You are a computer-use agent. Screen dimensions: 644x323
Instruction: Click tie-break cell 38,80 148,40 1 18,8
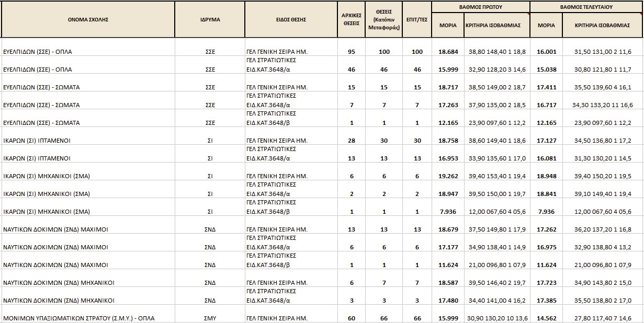pyautogui.click(x=497, y=52)
